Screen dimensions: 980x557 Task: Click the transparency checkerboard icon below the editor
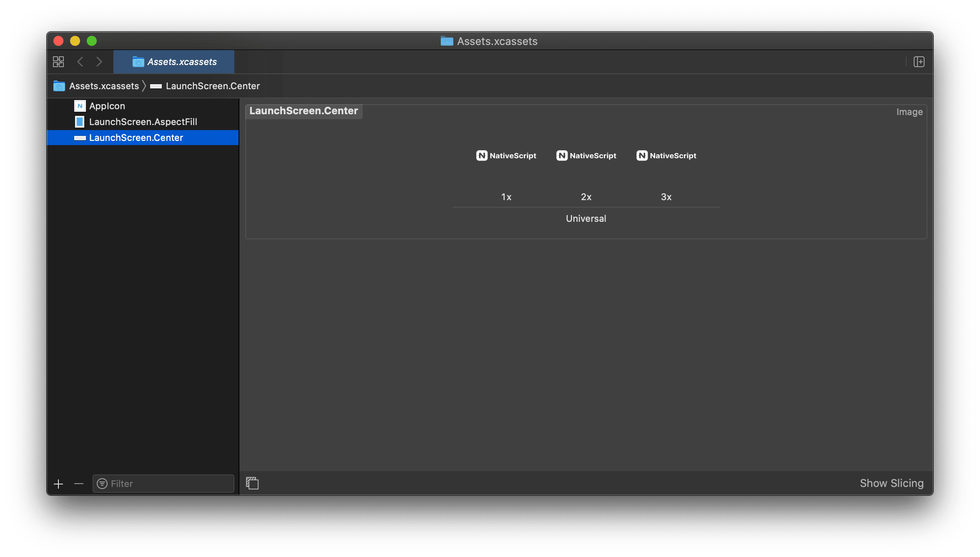[x=252, y=483]
